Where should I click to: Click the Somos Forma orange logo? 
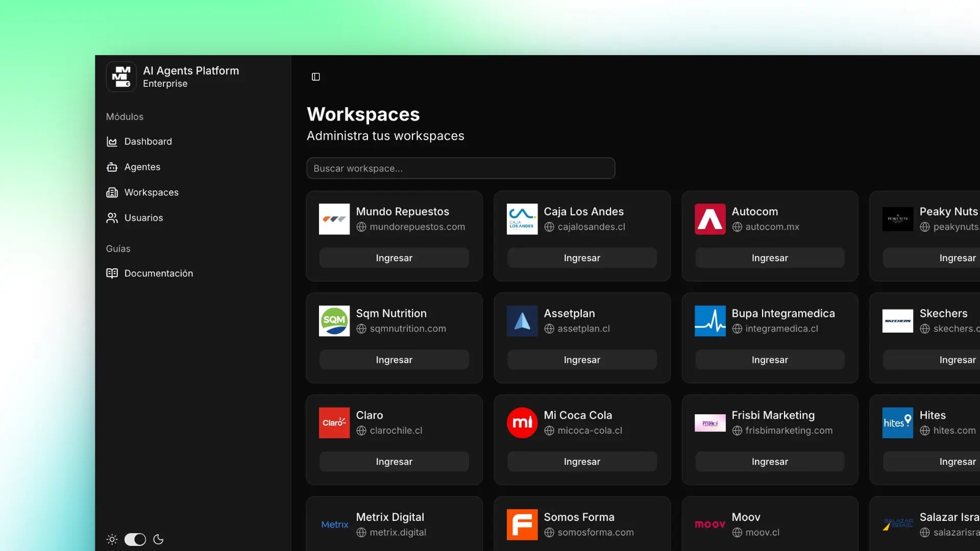click(x=522, y=524)
